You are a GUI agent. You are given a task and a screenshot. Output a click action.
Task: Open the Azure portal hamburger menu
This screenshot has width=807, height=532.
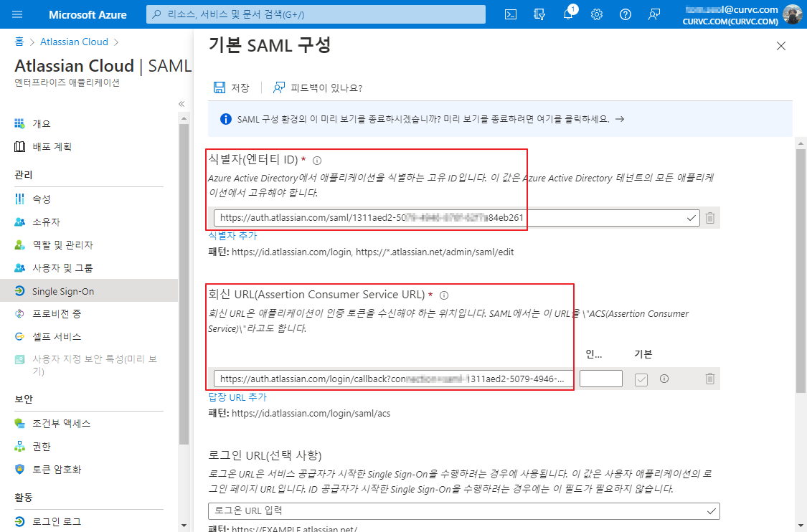click(x=17, y=14)
